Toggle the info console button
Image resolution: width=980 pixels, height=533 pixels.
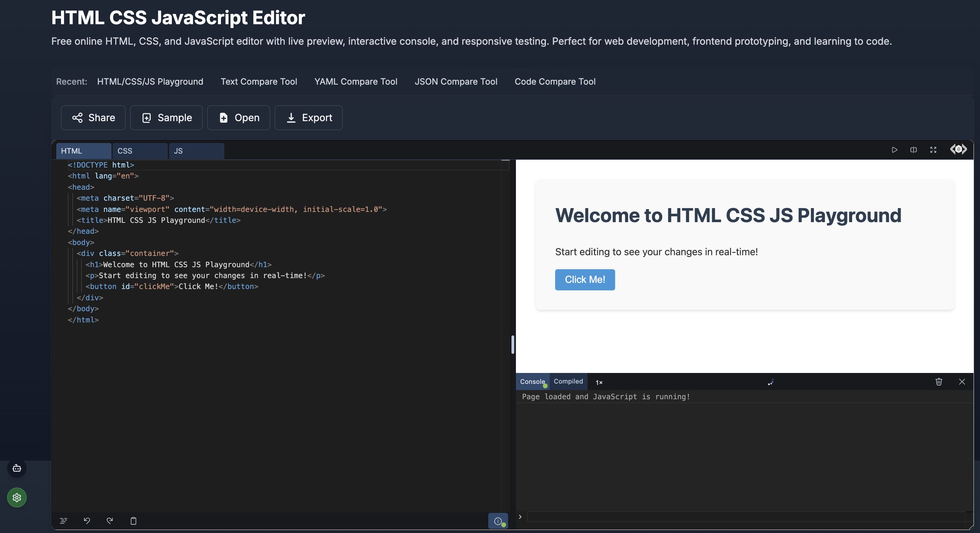[x=498, y=521]
